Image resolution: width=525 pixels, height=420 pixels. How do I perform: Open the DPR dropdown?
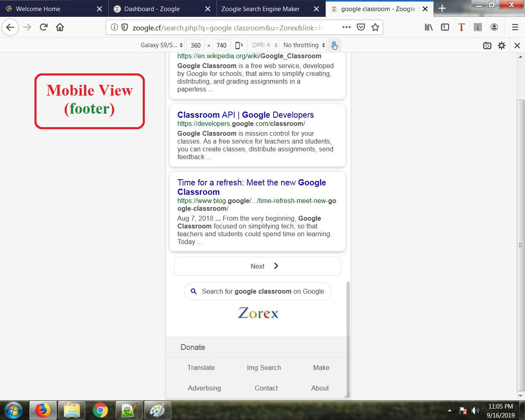pos(265,45)
